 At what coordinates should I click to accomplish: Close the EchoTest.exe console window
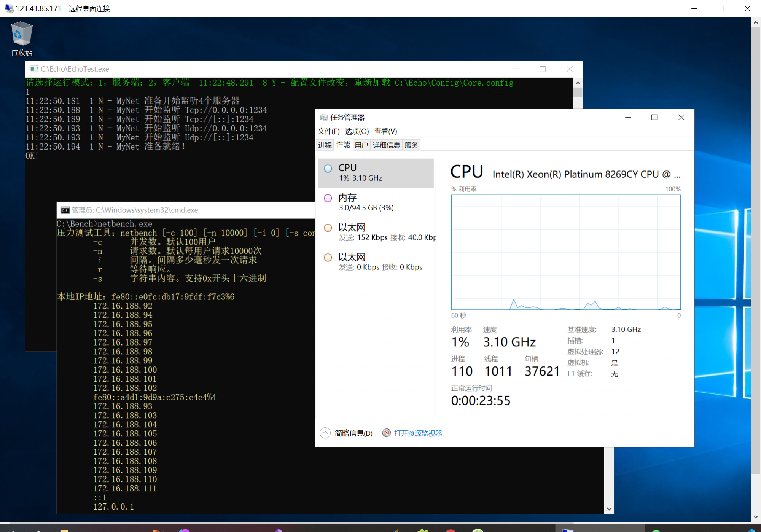(569, 69)
